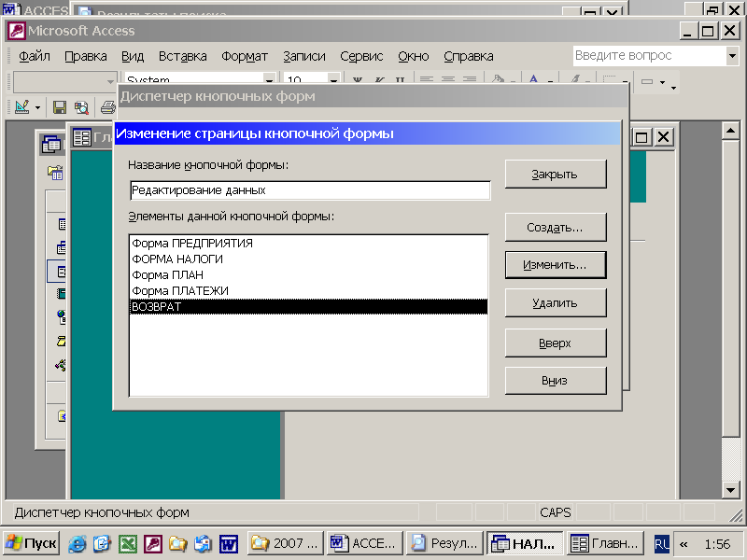
Task: Open the Правка menu
Action: click(x=86, y=56)
